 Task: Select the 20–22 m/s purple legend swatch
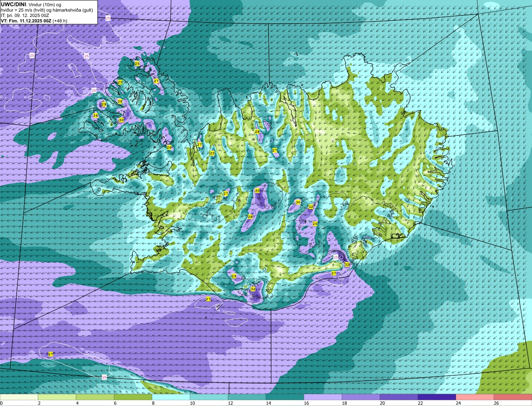399,397
